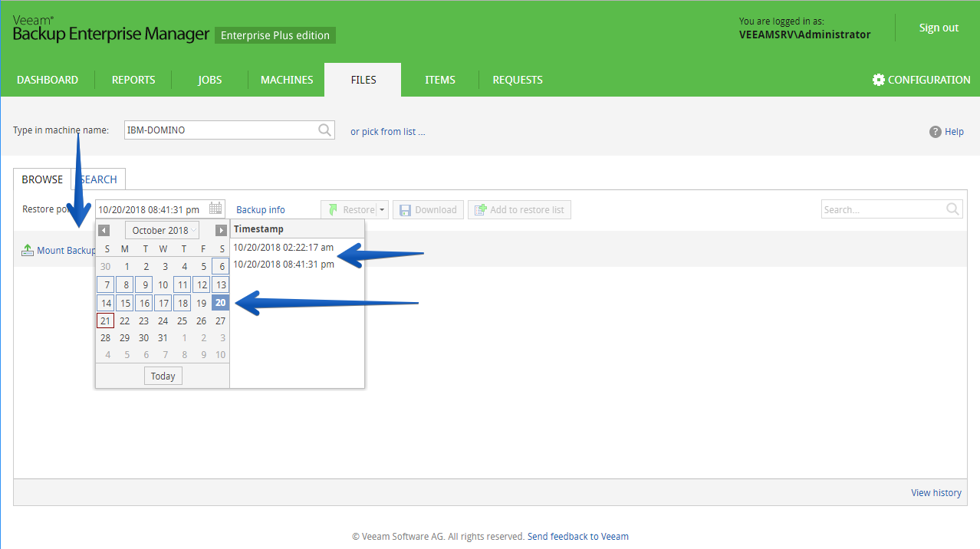Select October 11 in the calendar
Viewport: 980px width, 549px height.
[182, 284]
